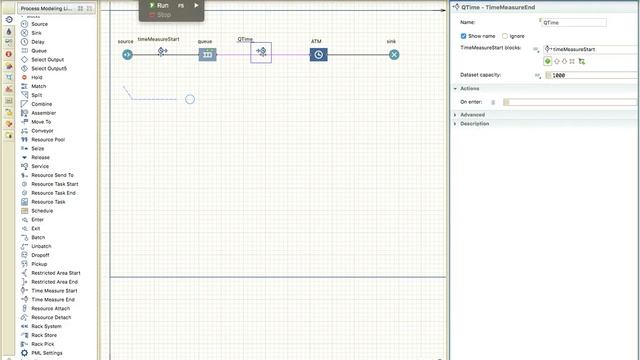Screen dimensions: 640x360
Task: Click the play arrow next to Run
Action: pos(196,5)
